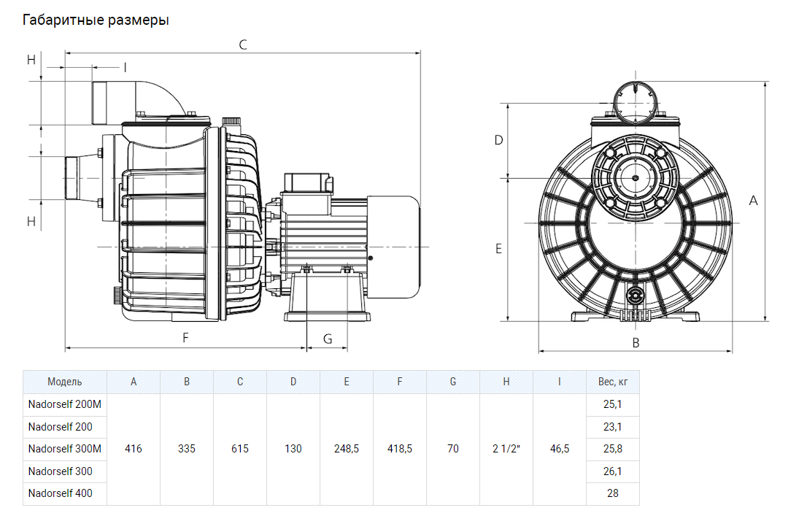Select the 130 table cell
The image size is (799, 532).
(x=293, y=448)
